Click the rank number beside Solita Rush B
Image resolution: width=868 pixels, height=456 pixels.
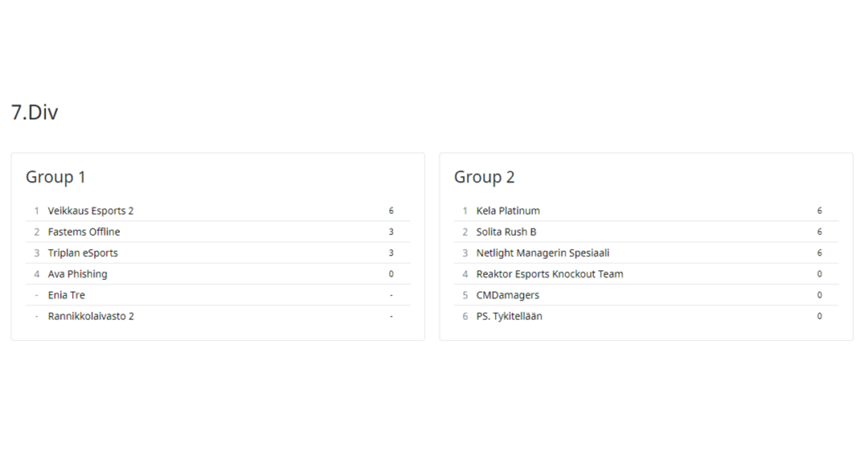[465, 232]
